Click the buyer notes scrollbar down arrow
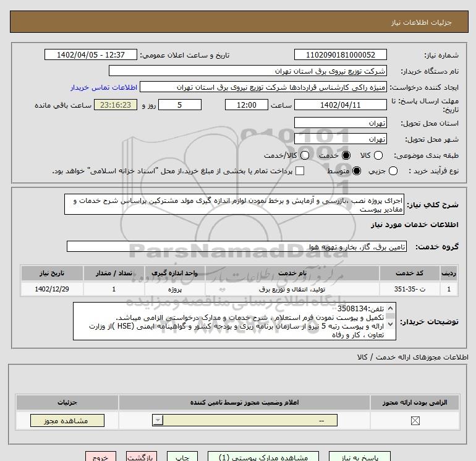The height and width of the screenshot is (461, 476). (391, 324)
